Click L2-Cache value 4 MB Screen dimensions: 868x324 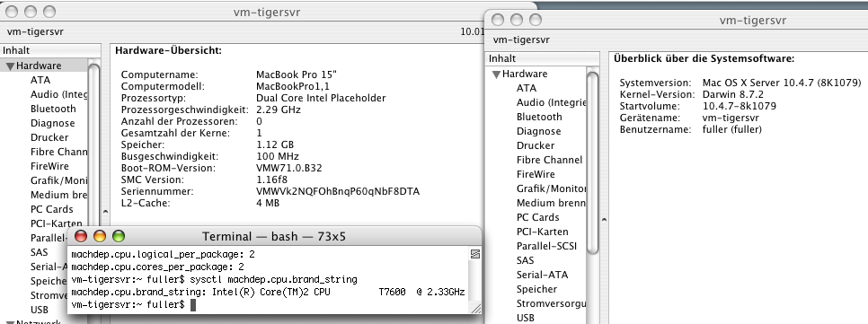point(268,203)
